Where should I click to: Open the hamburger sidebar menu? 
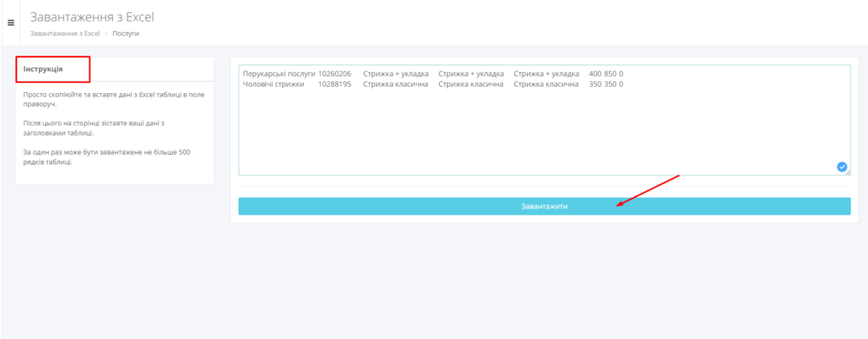click(10, 23)
